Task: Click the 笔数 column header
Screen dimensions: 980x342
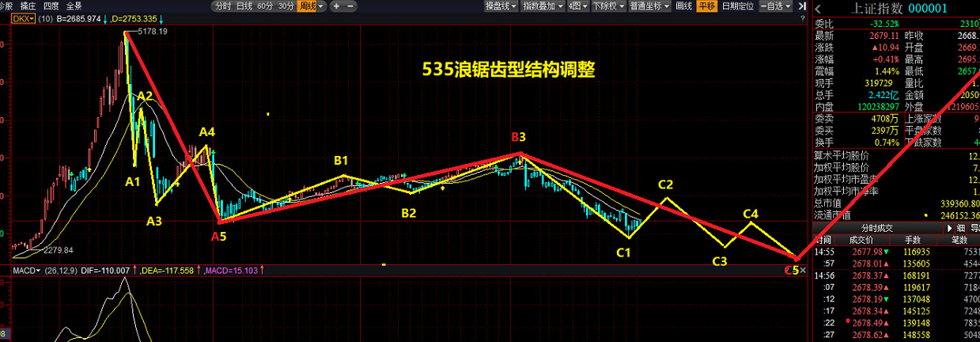Action: 958,240
